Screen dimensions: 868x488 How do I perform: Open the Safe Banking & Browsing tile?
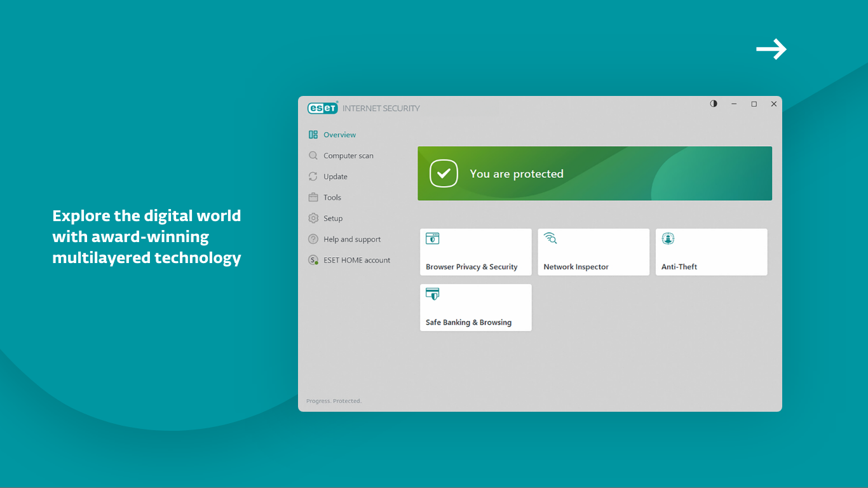[475, 308]
